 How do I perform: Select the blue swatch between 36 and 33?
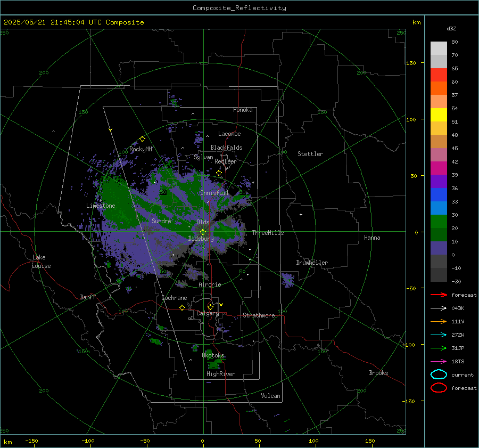pyautogui.click(x=439, y=195)
